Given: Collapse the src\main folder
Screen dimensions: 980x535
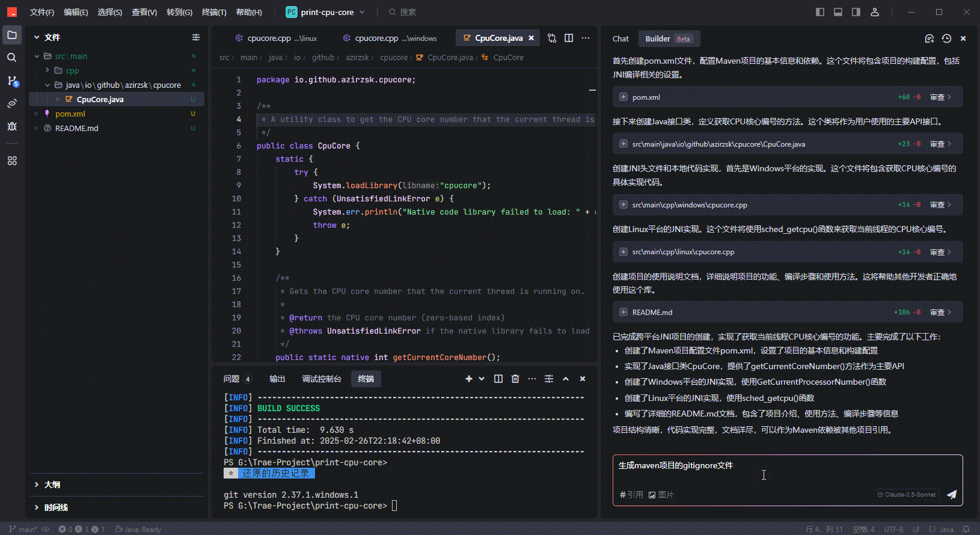Looking at the screenshot, I should point(37,57).
